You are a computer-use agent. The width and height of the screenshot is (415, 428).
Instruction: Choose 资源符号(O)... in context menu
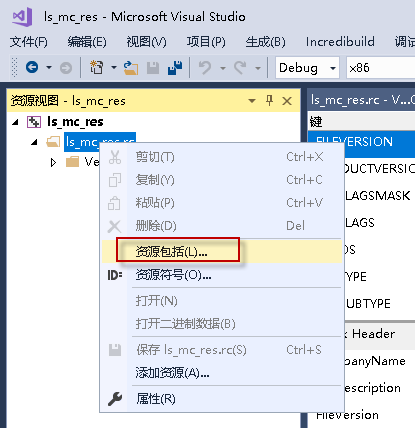tap(222, 275)
